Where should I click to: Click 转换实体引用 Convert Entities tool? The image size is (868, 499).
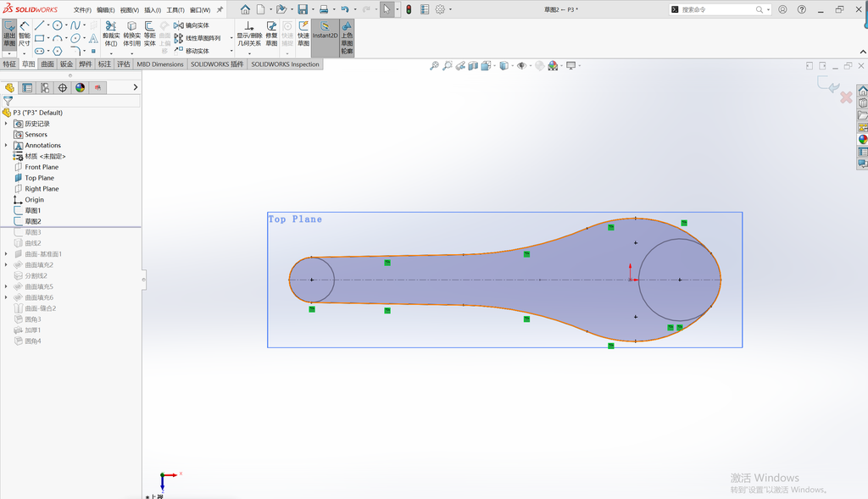tap(131, 34)
